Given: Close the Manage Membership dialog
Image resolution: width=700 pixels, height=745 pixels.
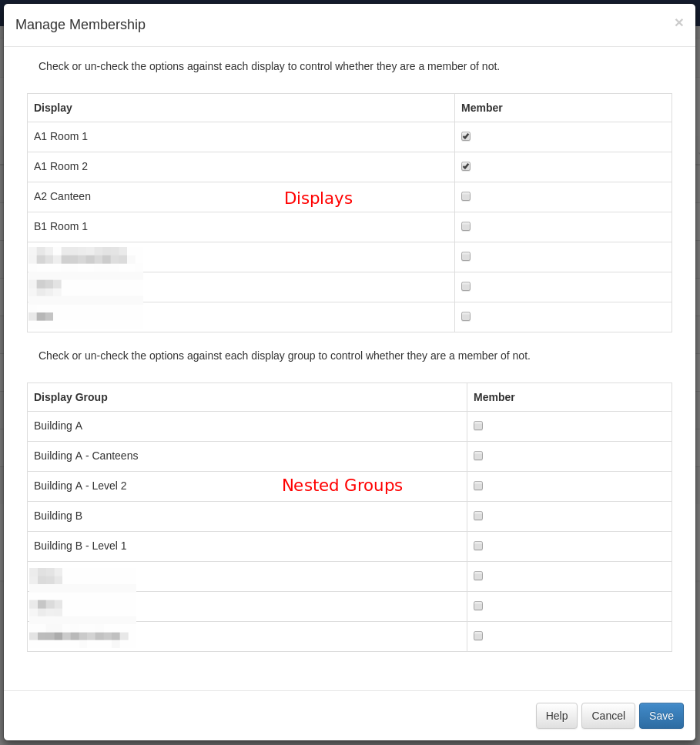Looking at the screenshot, I should pos(678,22).
